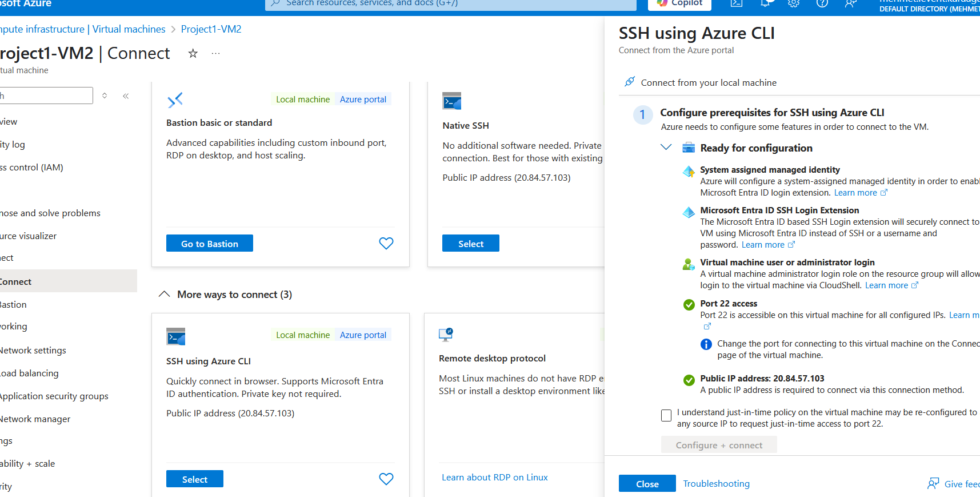Favorite the Bastion basic or standard card heart
Image resolution: width=980 pixels, height=497 pixels.
coord(386,243)
